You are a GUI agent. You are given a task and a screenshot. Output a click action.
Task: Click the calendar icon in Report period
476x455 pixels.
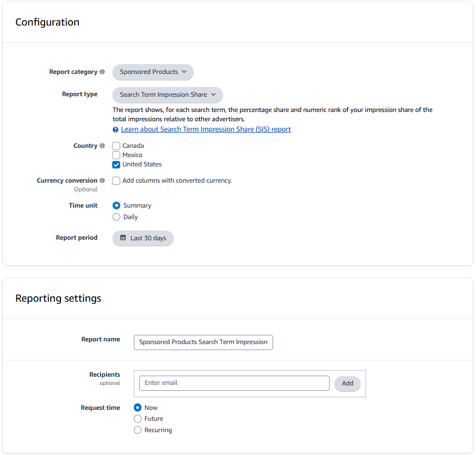[123, 238]
